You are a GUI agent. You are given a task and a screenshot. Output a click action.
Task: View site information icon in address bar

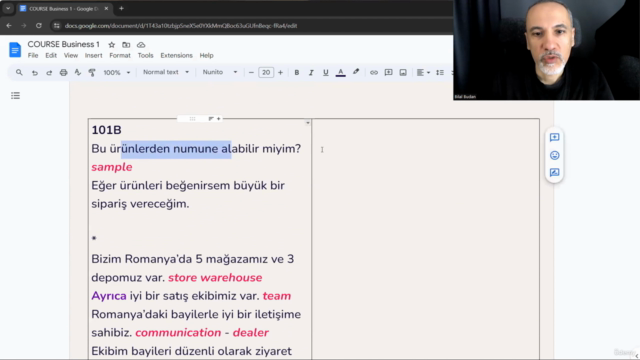coord(57,26)
